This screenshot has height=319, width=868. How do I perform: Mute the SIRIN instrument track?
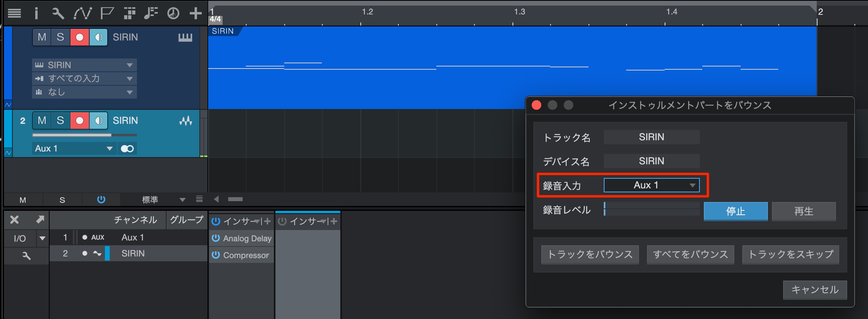tap(42, 37)
